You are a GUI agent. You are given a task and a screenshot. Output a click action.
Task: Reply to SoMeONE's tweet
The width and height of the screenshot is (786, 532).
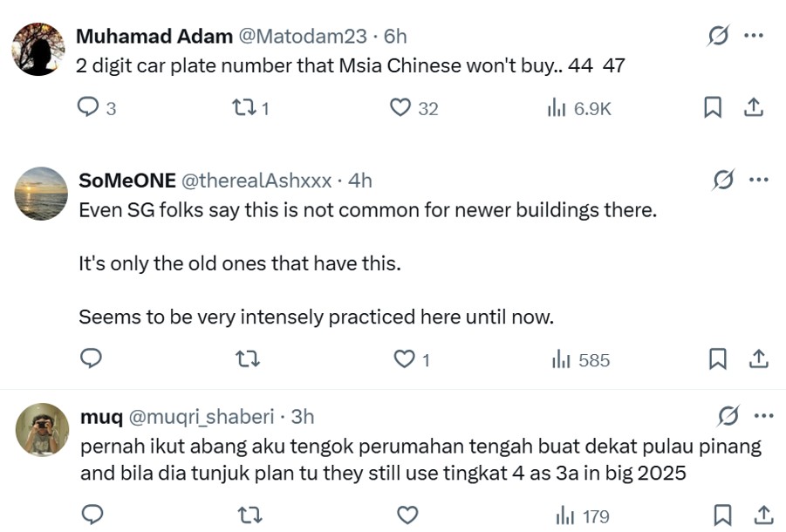coord(91,359)
